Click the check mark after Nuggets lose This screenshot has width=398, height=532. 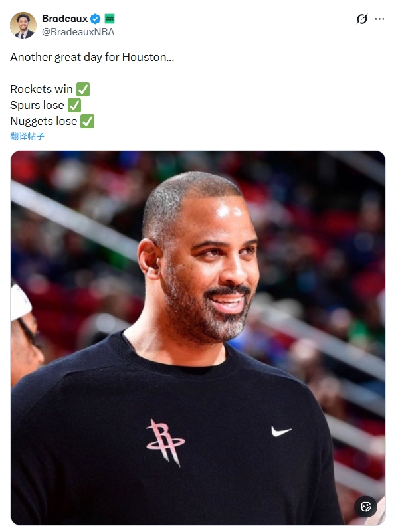point(87,121)
